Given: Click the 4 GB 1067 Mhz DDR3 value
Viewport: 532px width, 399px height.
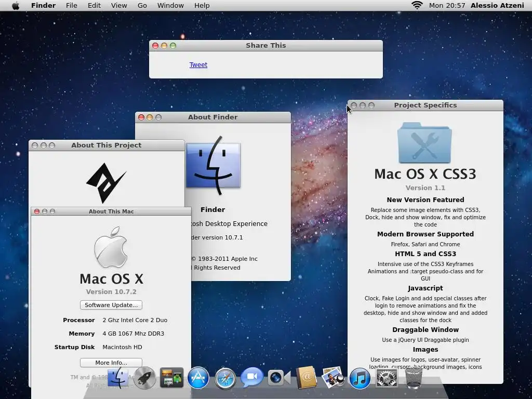Looking at the screenshot, I should 134,334.
